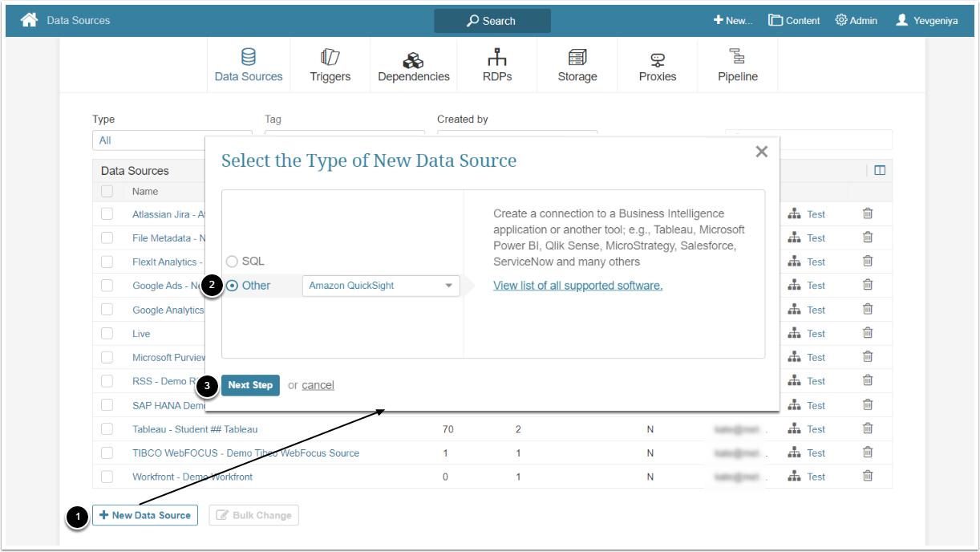Click hierarchy icon in Google Ads row
The image size is (980, 552).
tap(794, 286)
